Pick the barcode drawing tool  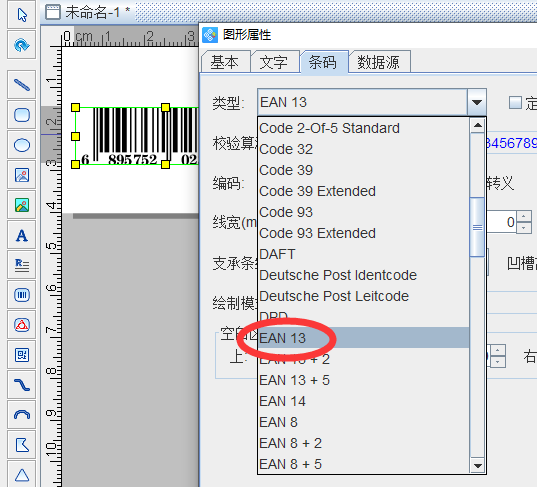point(22,295)
